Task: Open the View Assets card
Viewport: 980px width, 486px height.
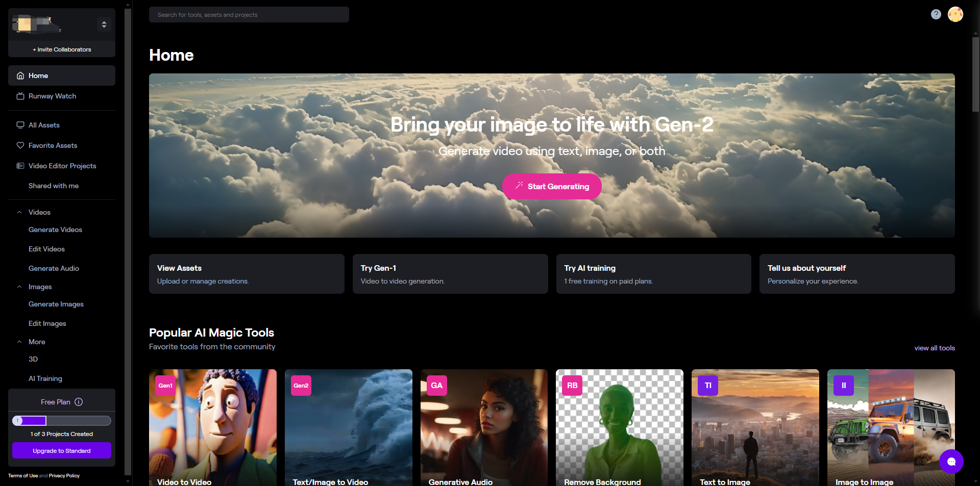Action: [x=247, y=274]
